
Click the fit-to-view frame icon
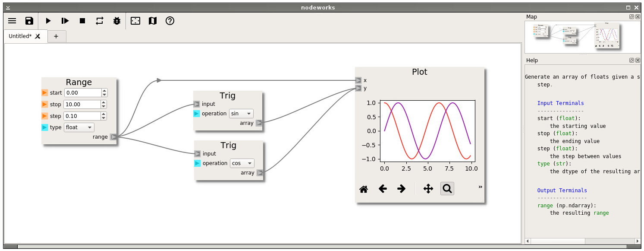(135, 21)
